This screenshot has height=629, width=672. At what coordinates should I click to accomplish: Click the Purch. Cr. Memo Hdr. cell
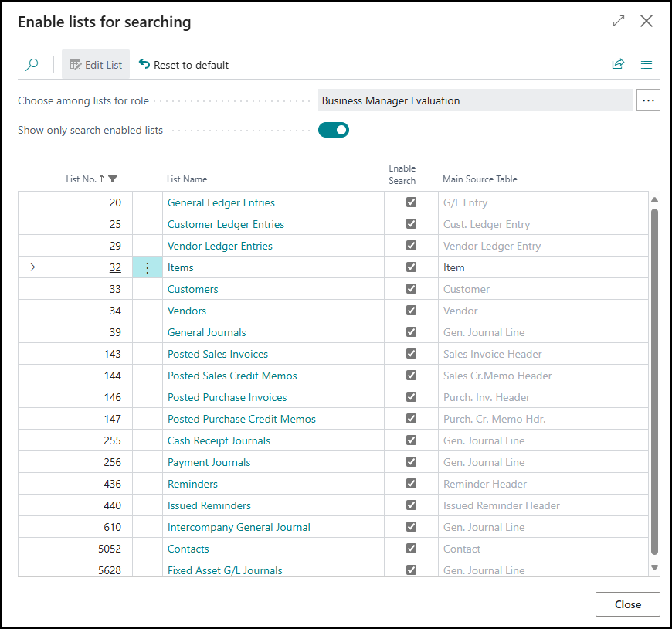[543, 419]
